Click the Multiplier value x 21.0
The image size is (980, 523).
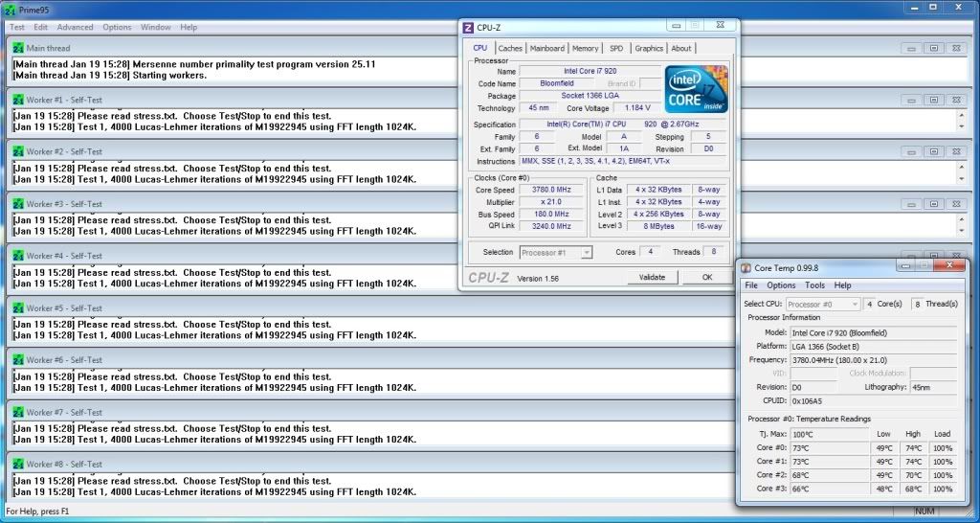pyautogui.click(x=552, y=202)
